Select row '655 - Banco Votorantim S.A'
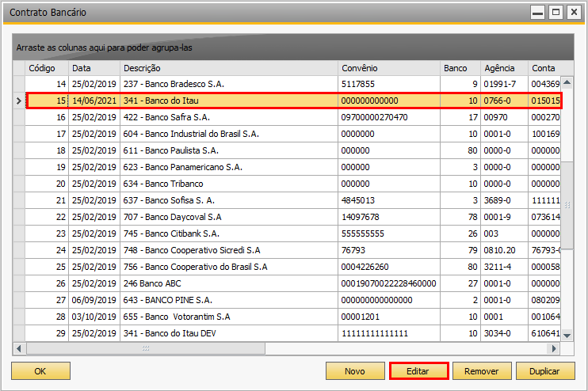The width and height of the screenshot is (588, 391). pyautogui.click(x=293, y=317)
